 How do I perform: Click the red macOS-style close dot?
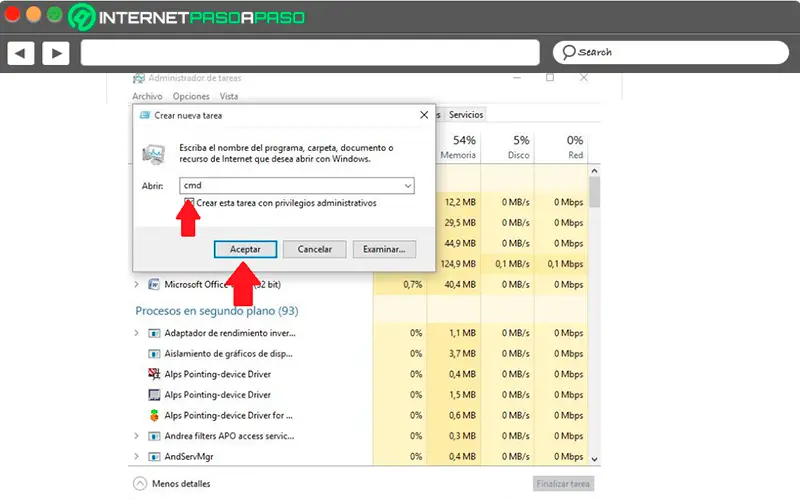click(12, 14)
